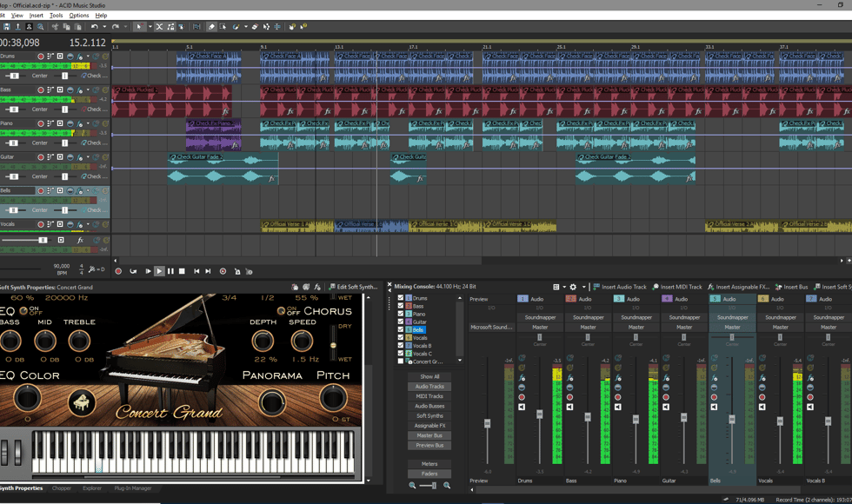The height and width of the screenshot is (504, 852).
Task: Open the Redo history dropdown arrow
Action: pyautogui.click(x=125, y=27)
